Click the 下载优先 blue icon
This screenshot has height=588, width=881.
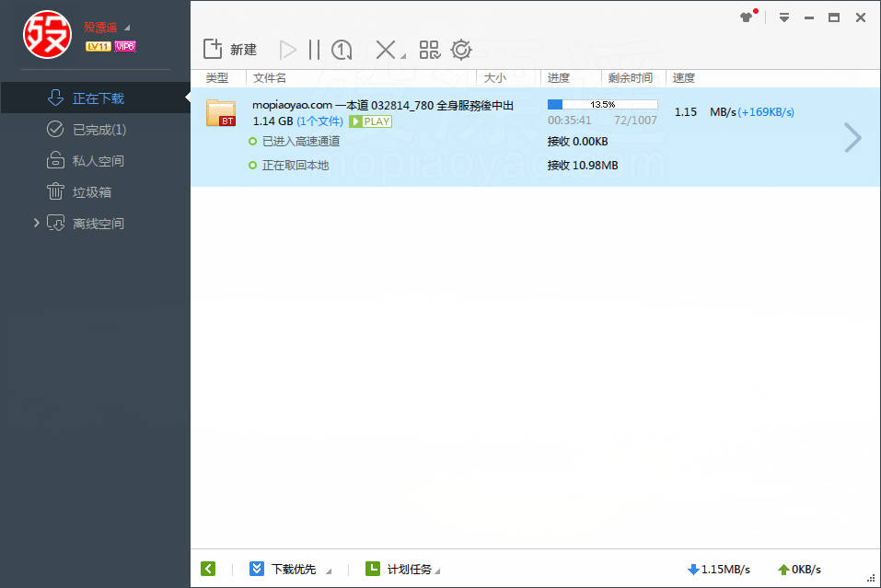[x=257, y=569]
